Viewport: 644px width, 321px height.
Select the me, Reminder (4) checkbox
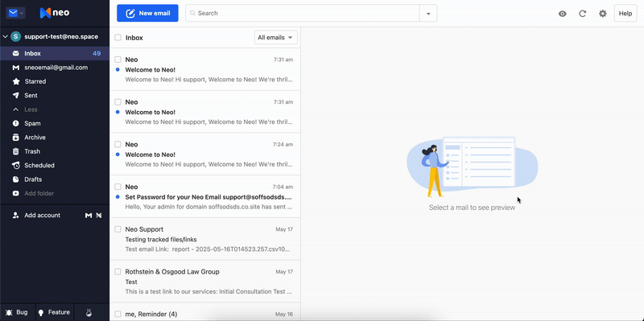(x=118, y=314)
